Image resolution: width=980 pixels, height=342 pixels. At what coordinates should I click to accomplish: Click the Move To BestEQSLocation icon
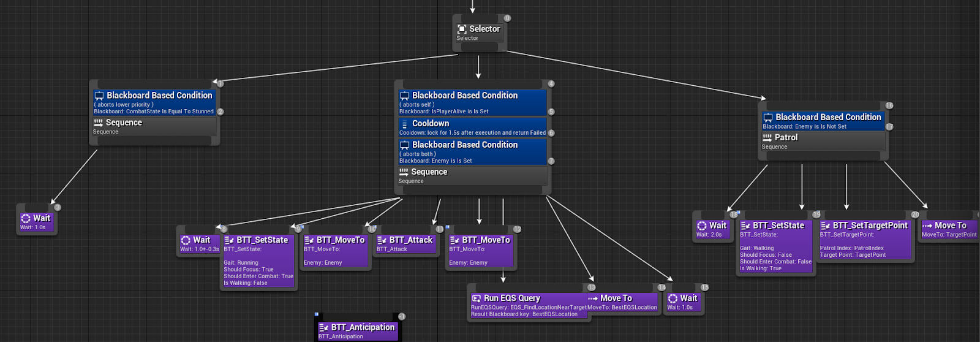click(593, 298)
